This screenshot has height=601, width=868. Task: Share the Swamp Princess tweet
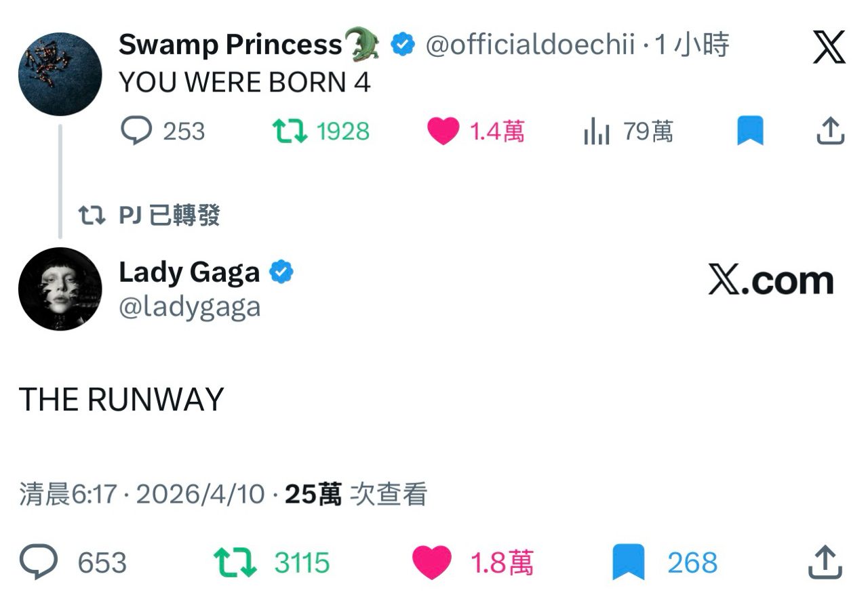pyautogui.click(x=830, y=131)
